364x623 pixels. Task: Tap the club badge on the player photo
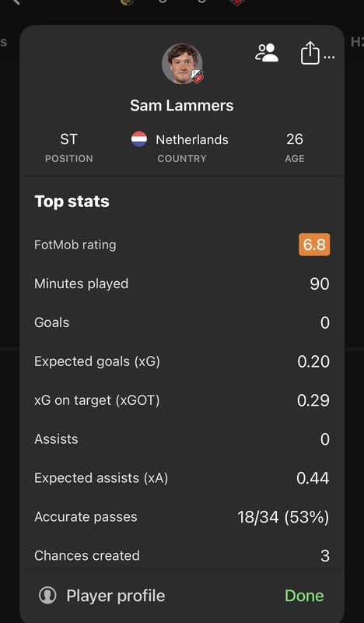197,76
